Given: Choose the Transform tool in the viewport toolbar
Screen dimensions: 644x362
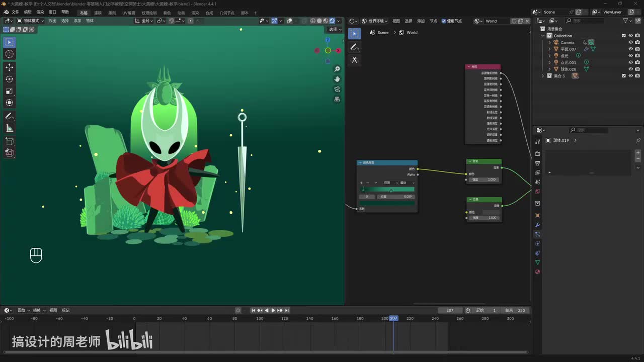Looking at the screenshot, I should click(10, 103).
